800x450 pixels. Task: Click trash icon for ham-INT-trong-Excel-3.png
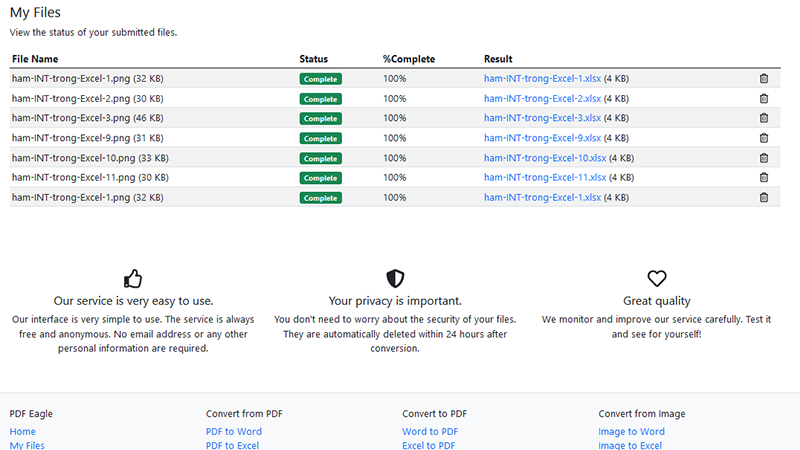coord(764,118)
